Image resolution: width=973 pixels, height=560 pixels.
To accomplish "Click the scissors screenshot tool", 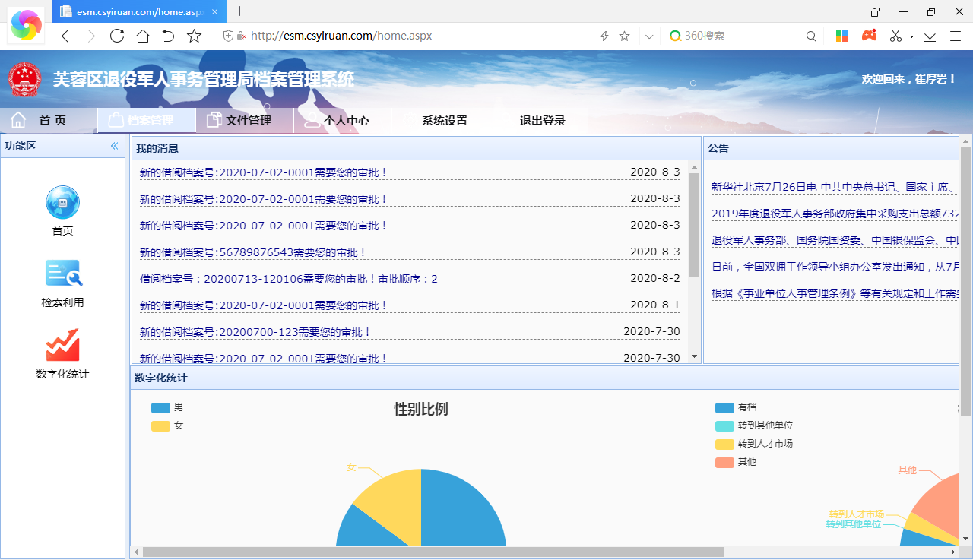I will tap(895, 36).
